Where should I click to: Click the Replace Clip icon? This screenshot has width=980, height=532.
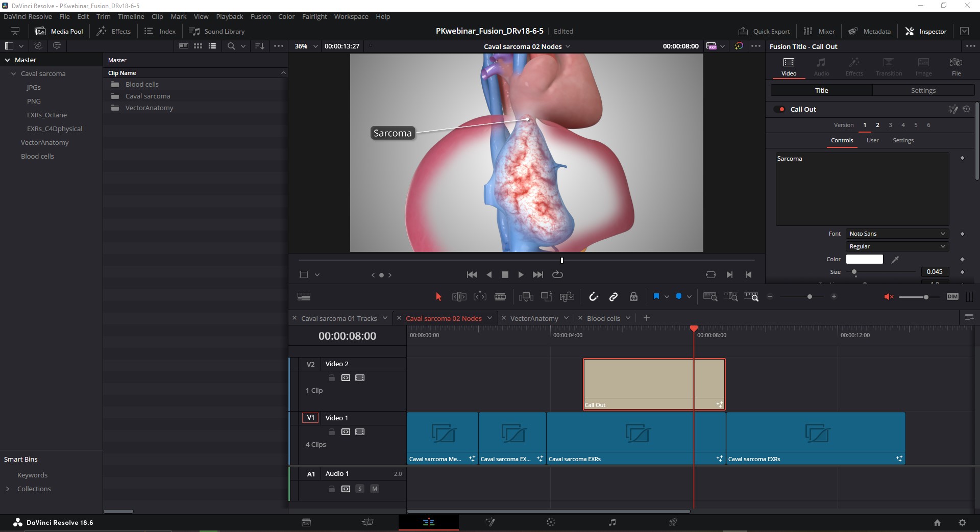(x=567, y=297)
